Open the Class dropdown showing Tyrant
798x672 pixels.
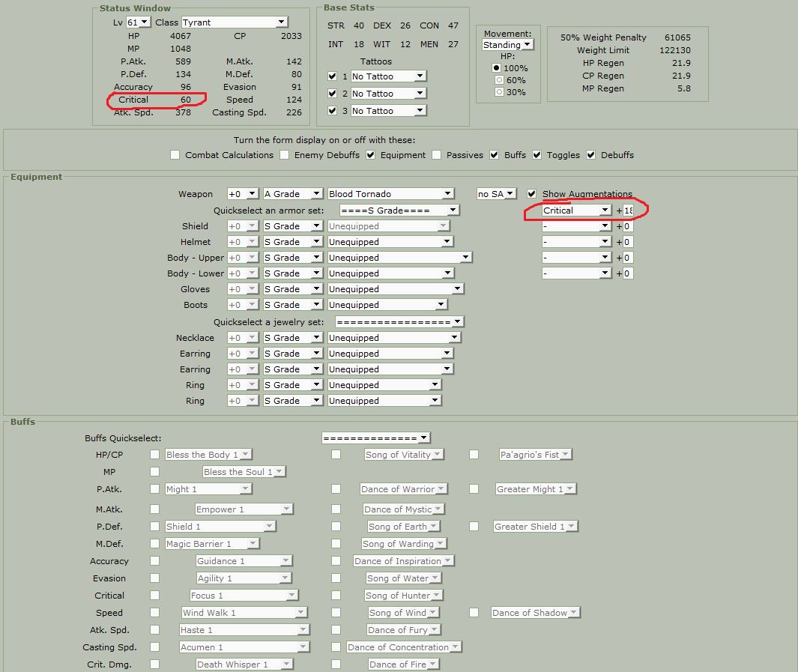click(x=234, y=22)
